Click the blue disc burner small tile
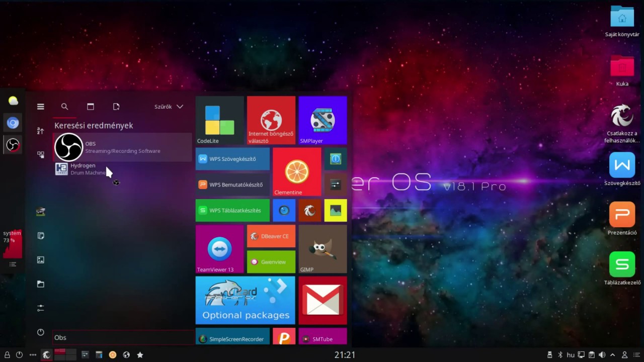The width and height of the screenshot is (644, 362). point(284,210)
